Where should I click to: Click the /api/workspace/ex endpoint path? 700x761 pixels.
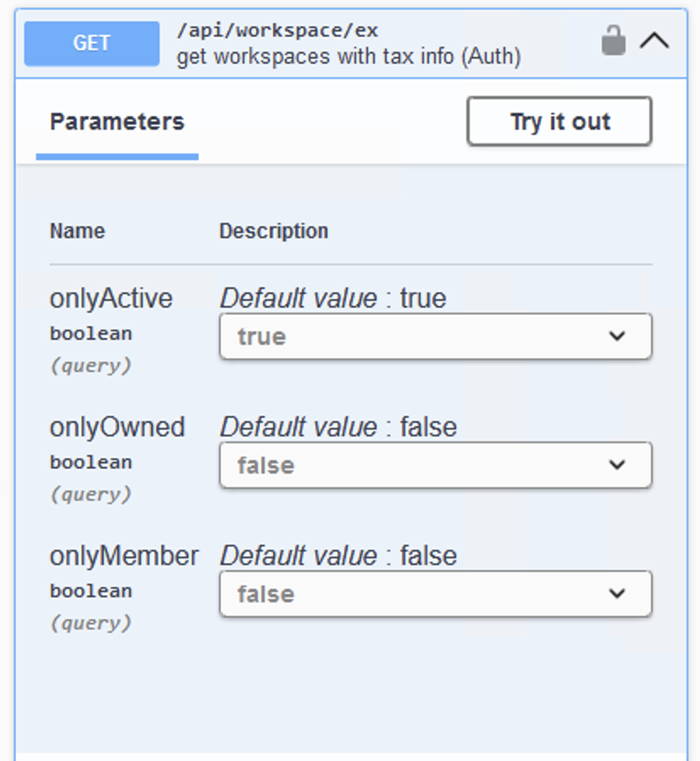277,31
